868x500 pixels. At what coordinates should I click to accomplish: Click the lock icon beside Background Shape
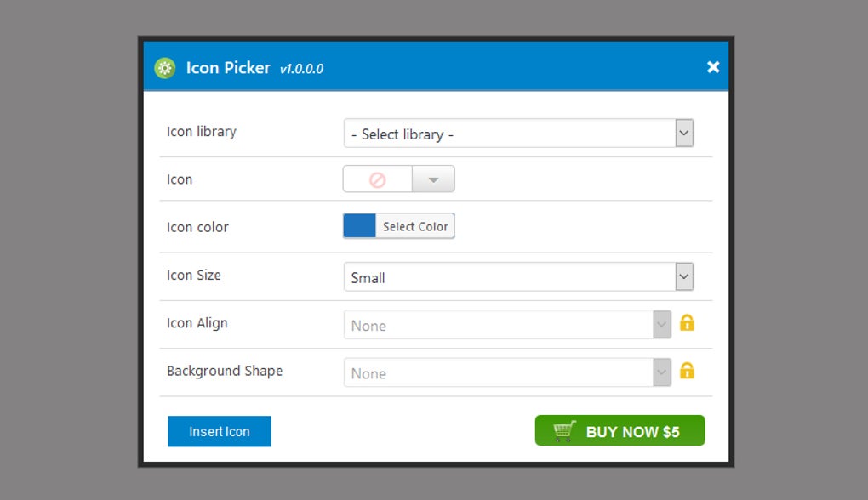click(687, 371)
